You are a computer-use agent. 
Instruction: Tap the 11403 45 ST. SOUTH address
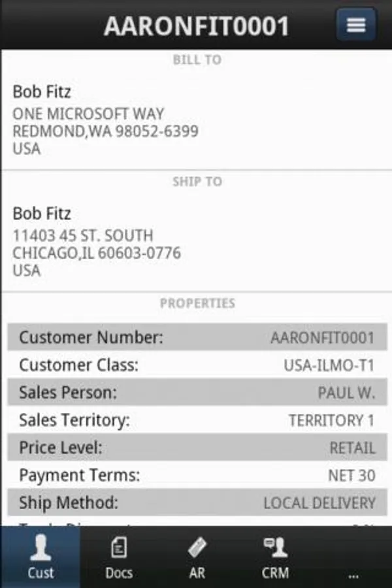[x=82, y=235]
